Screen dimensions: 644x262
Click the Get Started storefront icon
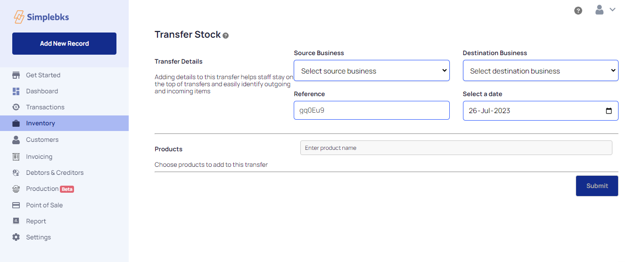pos(16,75)
